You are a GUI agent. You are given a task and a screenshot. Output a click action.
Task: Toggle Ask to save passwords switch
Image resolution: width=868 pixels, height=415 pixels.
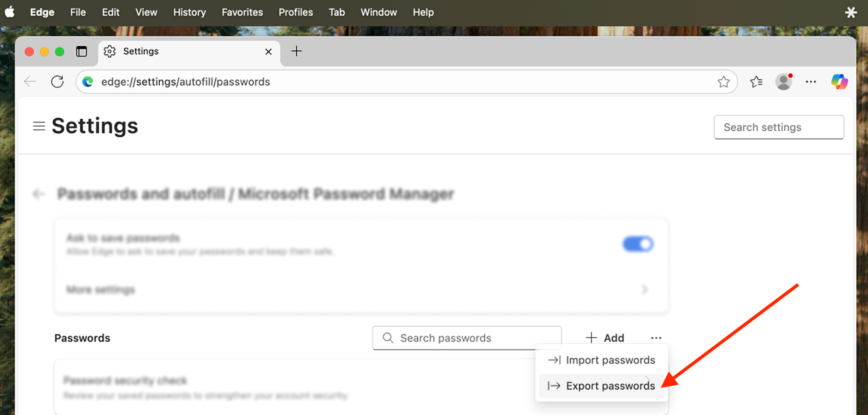(x=638, y=244)
